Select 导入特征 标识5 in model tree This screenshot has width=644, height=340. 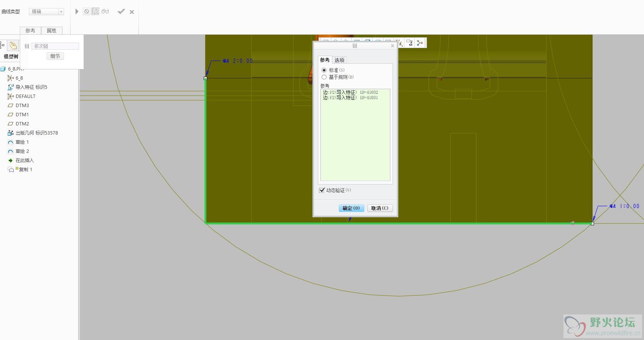pos(27,87)
